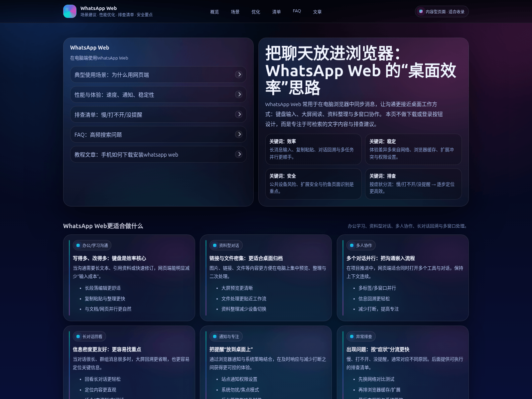Select the 关键词：安全 card
The height and width of the screenshot is (399, 532).
click(x=313, y=184)
